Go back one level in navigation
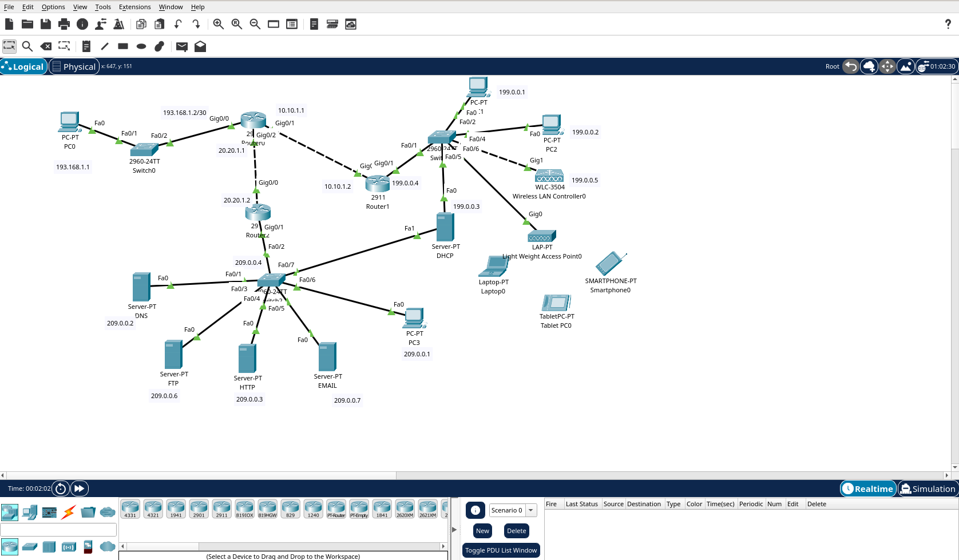This screenshot has width=959, height=560. point(851,66)
